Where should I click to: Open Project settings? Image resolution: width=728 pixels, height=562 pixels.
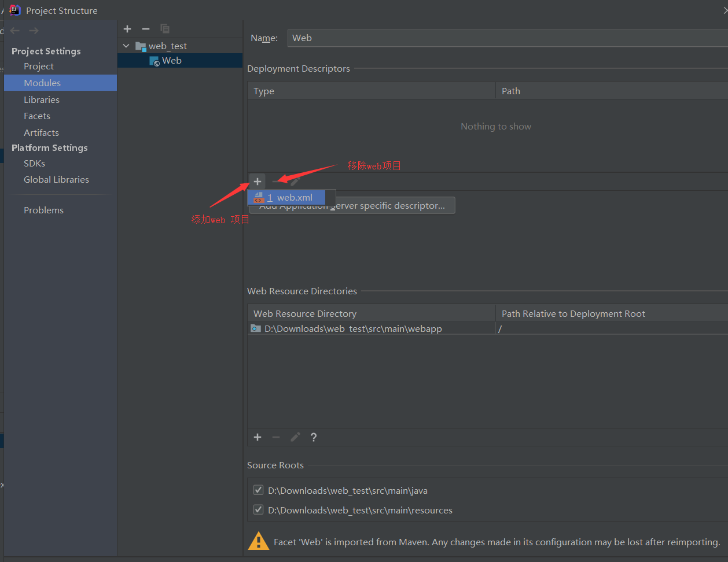click(x=39, y=66)
